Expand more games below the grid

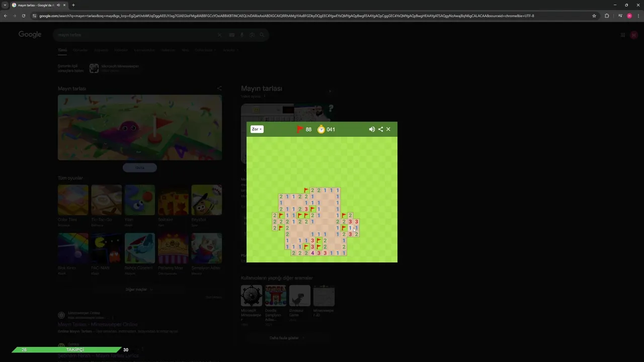139,290
